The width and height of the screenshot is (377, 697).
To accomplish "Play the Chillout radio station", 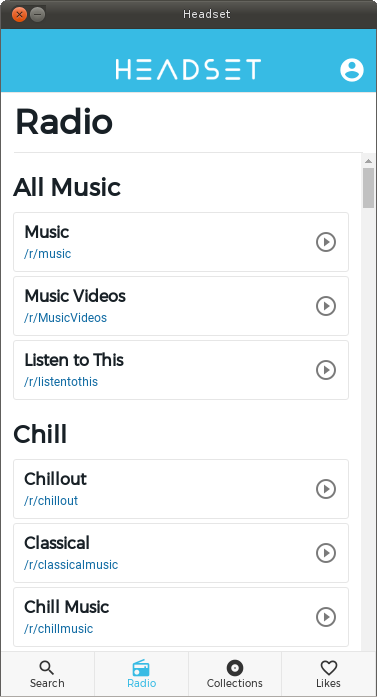I will point(326,489).
